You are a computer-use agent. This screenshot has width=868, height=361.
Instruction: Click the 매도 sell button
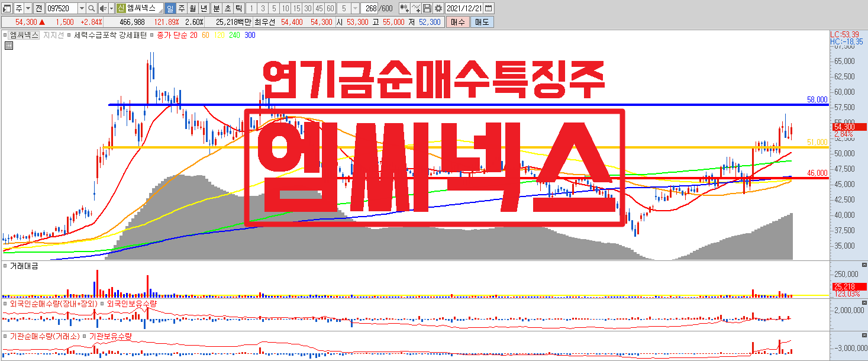coord(482,22)
